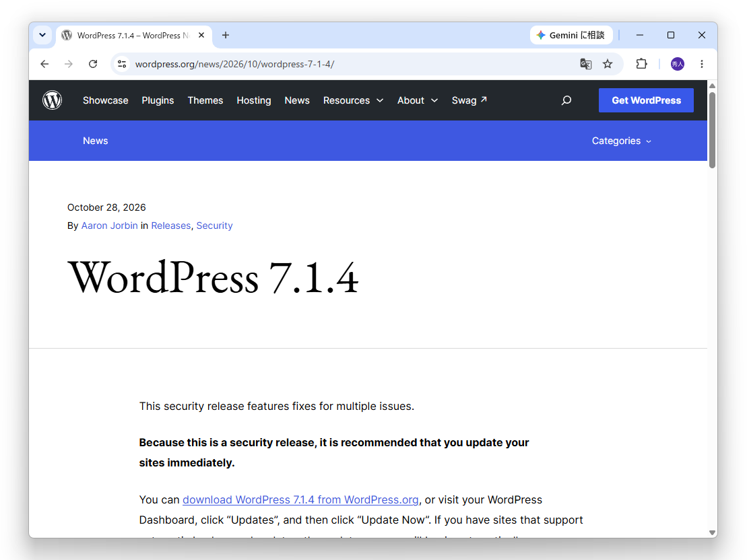
Task: Open the Swag external link
Action: 469,100
